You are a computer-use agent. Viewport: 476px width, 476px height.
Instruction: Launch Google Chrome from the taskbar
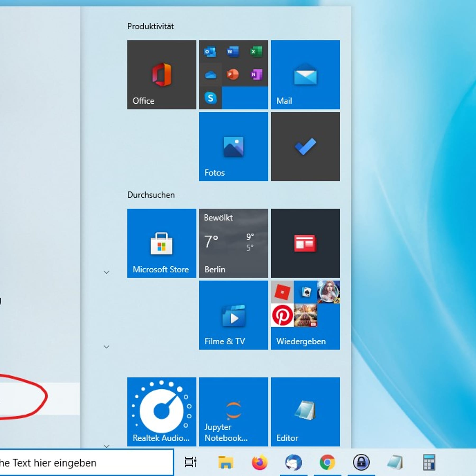(327, 462)
